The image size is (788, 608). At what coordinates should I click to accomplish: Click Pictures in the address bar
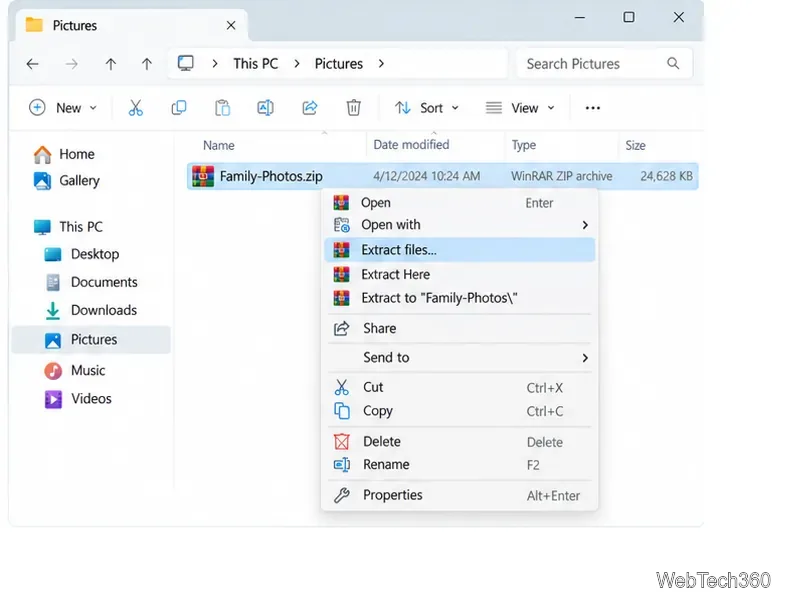pyautogui.click(x=339, y=64)
